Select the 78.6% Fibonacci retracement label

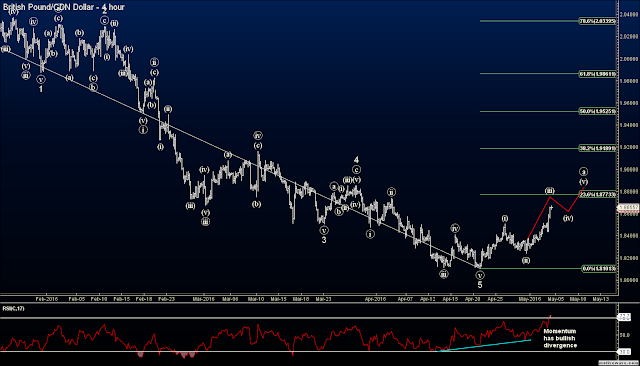click(x=597, y=21)
